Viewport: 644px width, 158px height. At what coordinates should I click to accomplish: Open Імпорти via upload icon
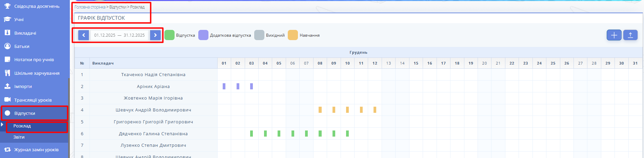coord(7,86)
